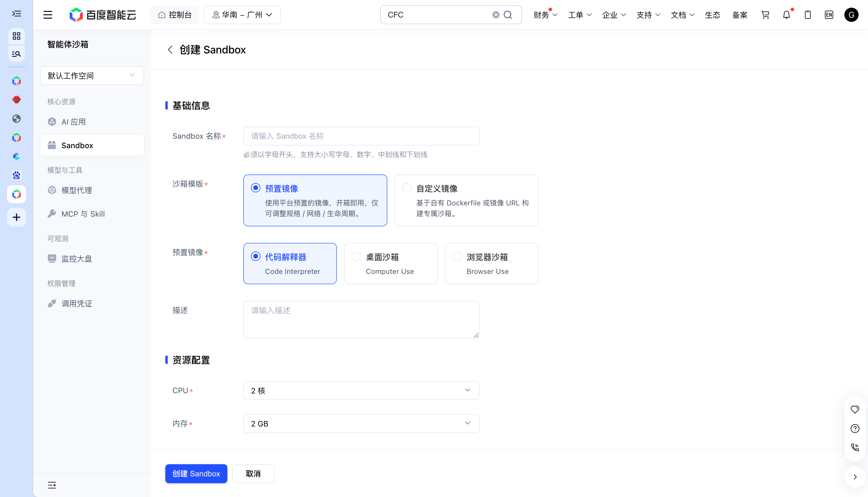Open the 内存 2 GB dropdown
Viewport: 868px width, 497px height.
[x=361, y=424]
